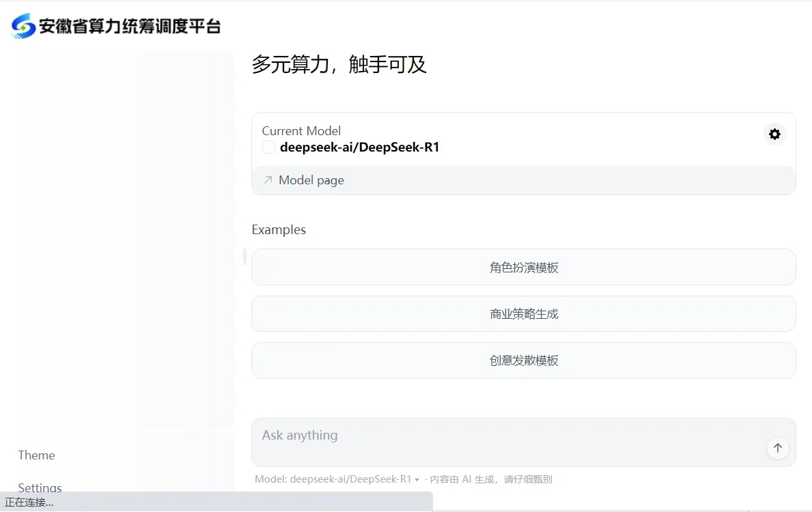This screenshot has height=512, width=812.
Task: Click the sidebar resize handle
Action: [x=244, y=257]
